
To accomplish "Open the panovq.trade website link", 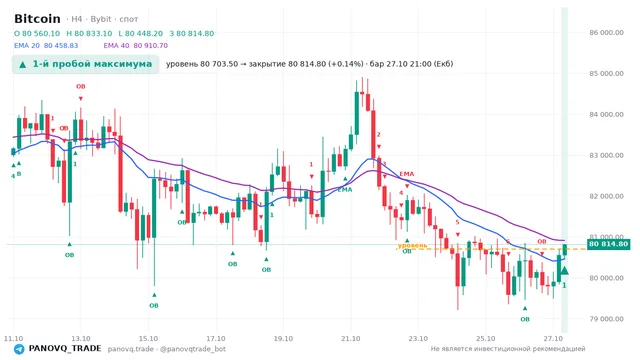I will point(131,349).
